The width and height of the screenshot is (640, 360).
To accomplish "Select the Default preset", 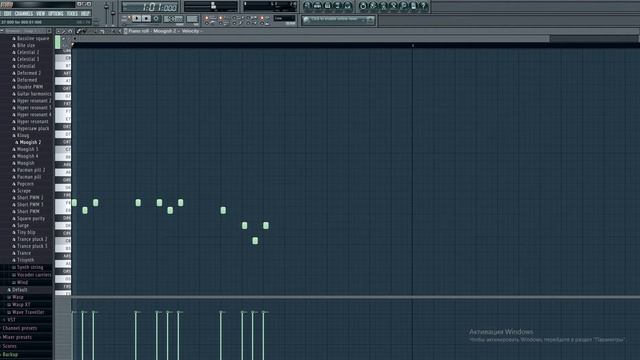I will click(x=19, y=290).
